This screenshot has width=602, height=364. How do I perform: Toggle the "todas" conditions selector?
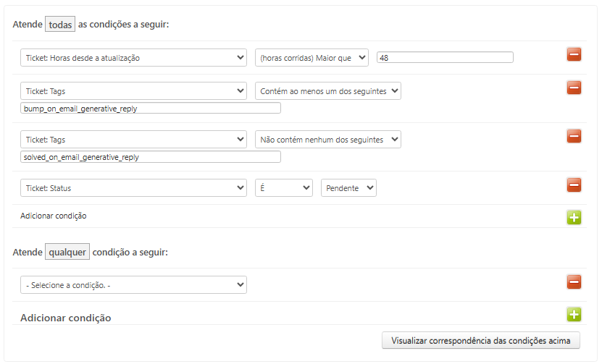coord(60,25)
